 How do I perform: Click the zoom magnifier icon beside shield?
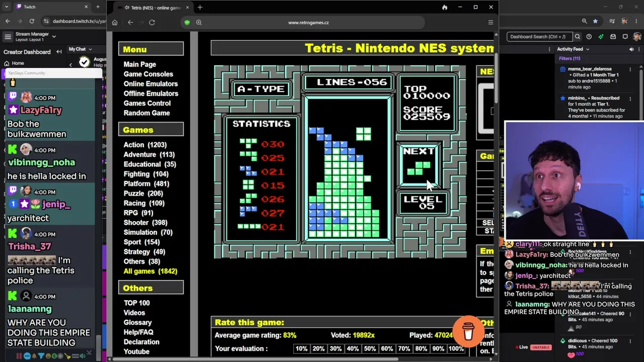[199, 23]
